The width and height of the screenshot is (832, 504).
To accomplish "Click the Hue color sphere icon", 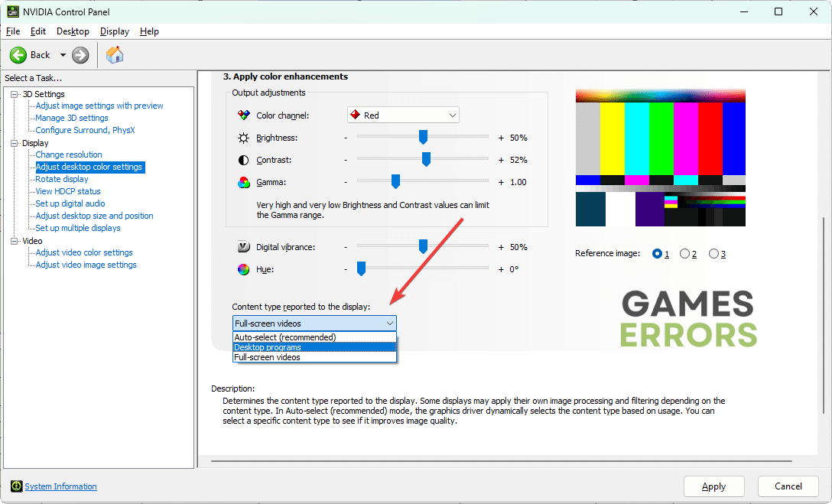I will pyautogui.click(x=243, y=268).
